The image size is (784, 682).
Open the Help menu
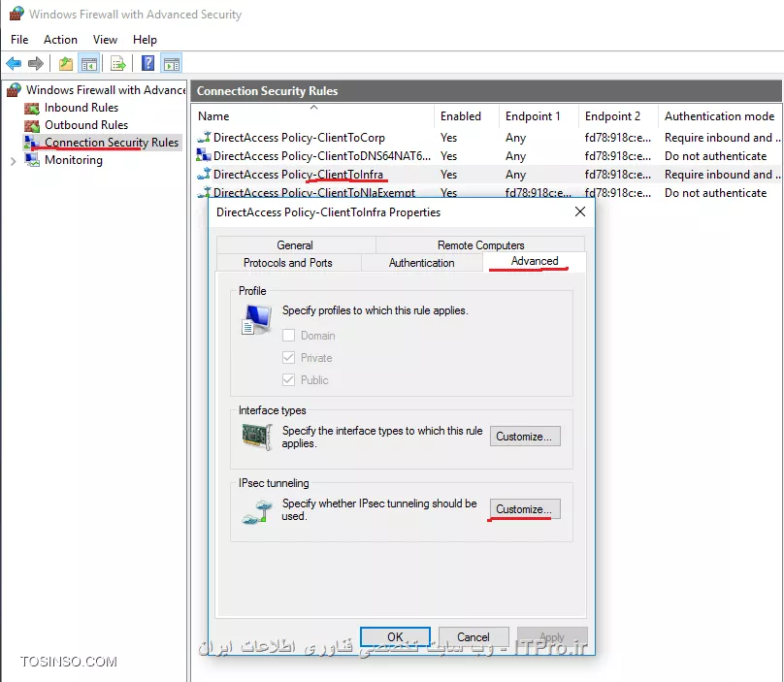145,40
